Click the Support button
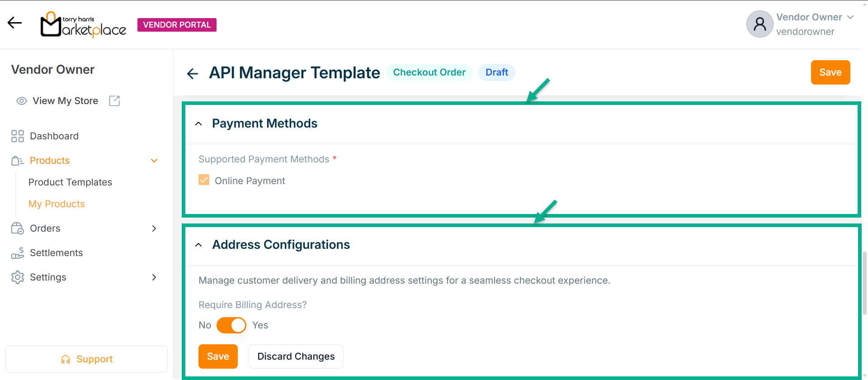The image size is (868, 380). 86,359
